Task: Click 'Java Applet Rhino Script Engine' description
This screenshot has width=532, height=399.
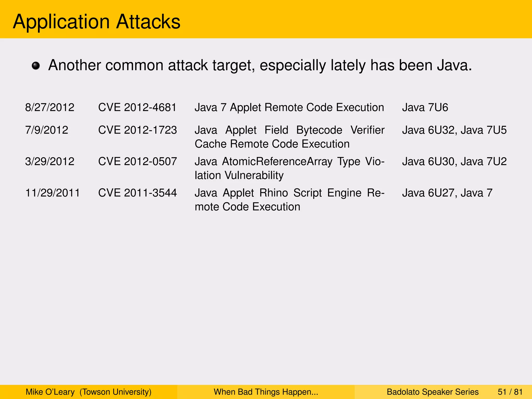Action: tap(290, 200)
